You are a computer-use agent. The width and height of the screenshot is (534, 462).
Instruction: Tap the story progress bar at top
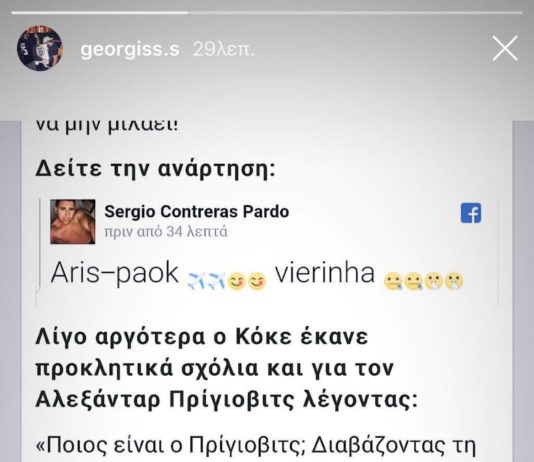pyautogui.click(x=267, y=13)
